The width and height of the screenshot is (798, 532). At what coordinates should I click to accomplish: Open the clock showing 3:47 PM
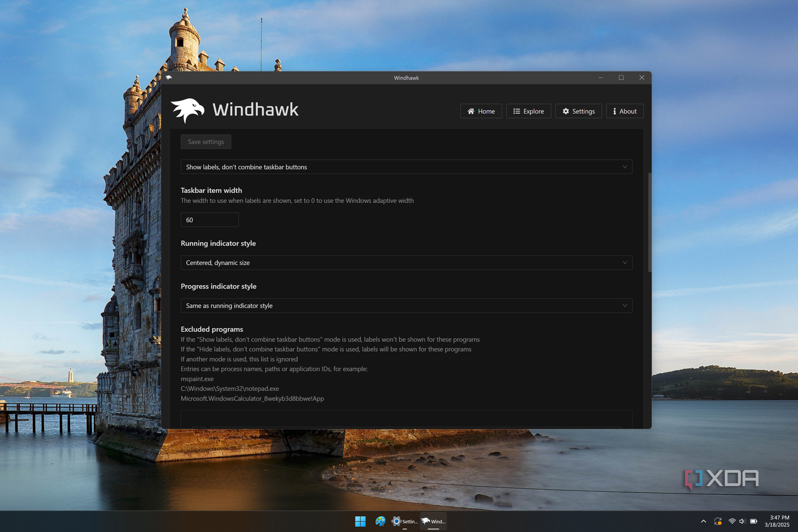[x=777, y=521]
